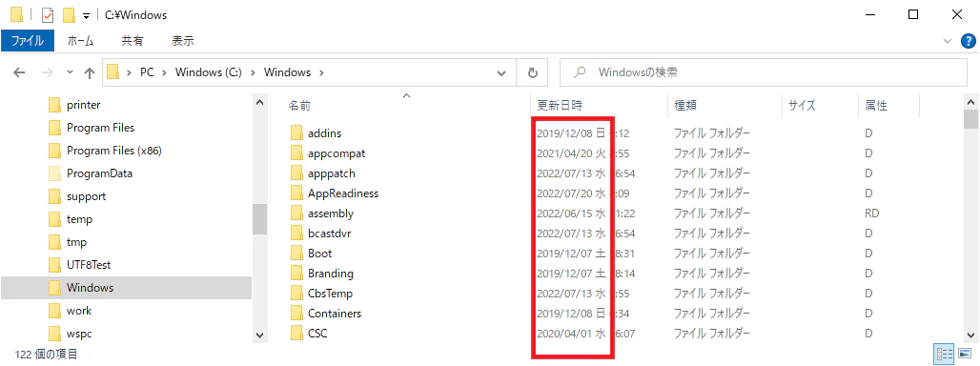Click the AppReadiness folder icon

coord(296,193)
